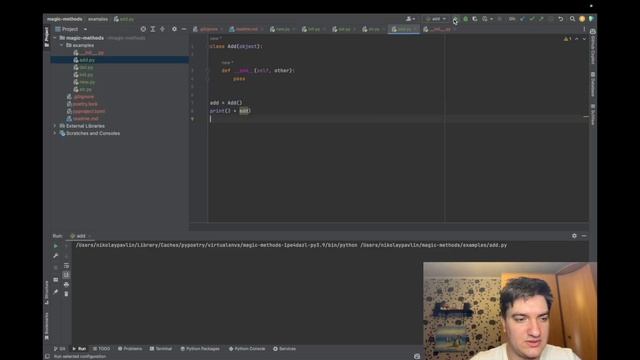Click the git Push arrow icon
This screenshot has height=360, width=640.
click(541, 19)
